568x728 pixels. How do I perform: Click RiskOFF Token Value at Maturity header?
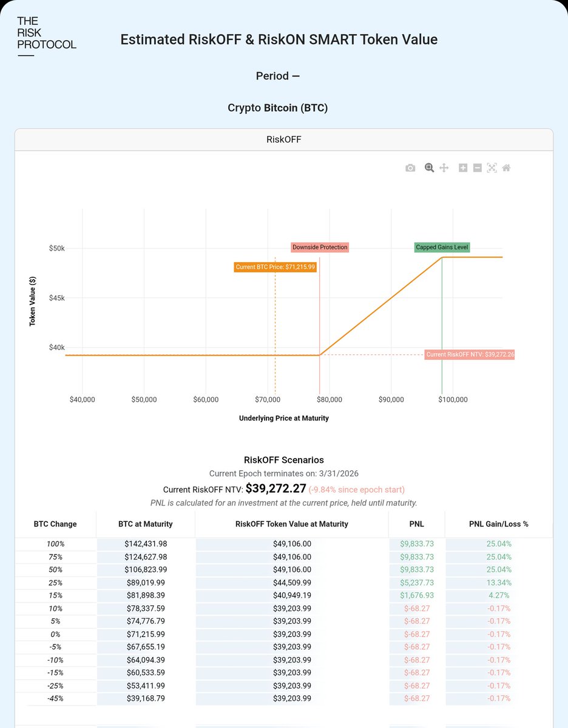(292, 524)
